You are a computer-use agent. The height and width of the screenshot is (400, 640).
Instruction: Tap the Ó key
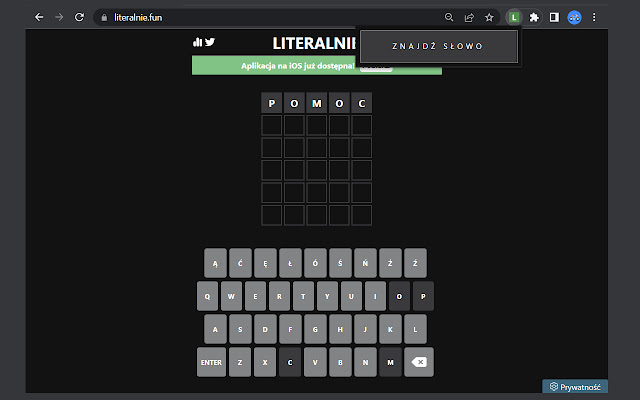(x=315, y=263)
